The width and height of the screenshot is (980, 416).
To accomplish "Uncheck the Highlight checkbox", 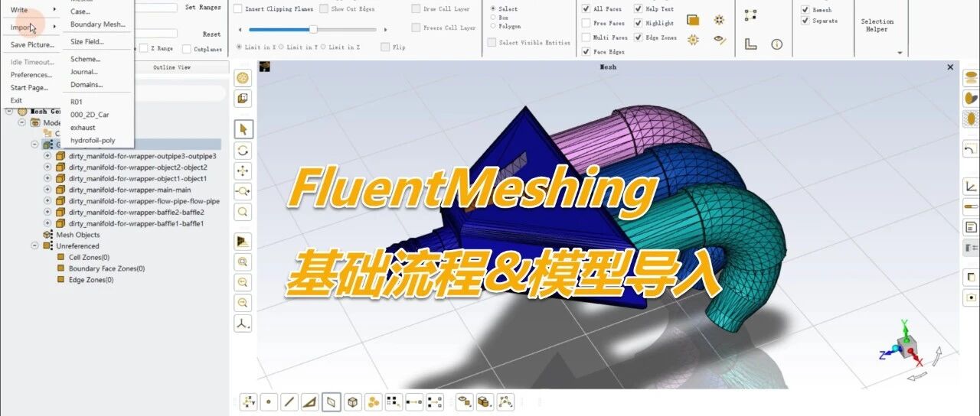I will [x=639, y=23].
